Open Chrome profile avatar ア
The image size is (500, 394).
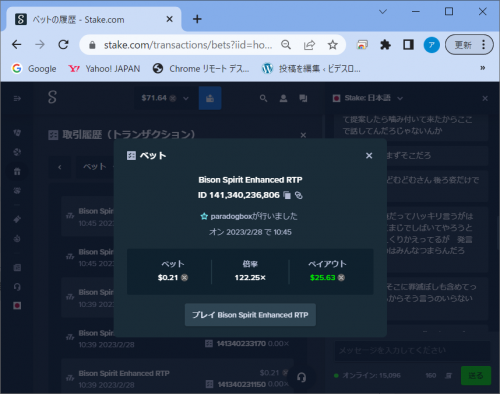tap(432, 45)
